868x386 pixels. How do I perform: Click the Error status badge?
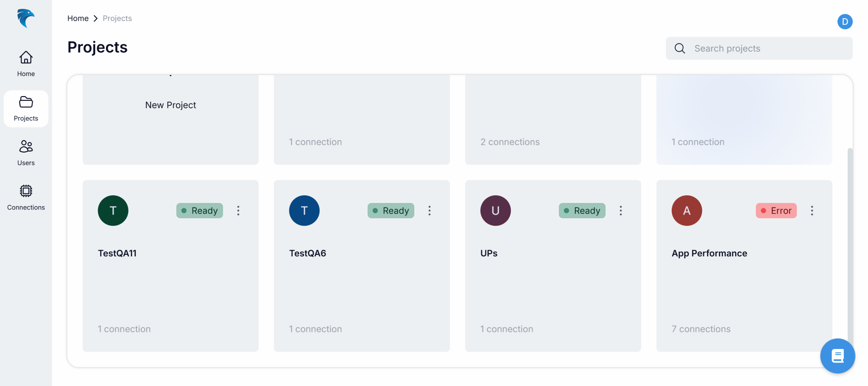(776, 210)
